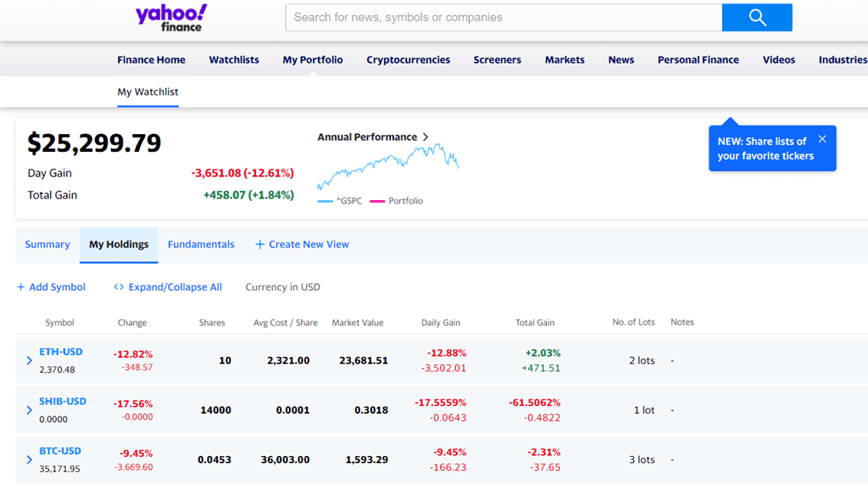Click the "3 lots" cell for BTC-USD
This screenshot has width=868, height=496.
click(x=642, y=460)
